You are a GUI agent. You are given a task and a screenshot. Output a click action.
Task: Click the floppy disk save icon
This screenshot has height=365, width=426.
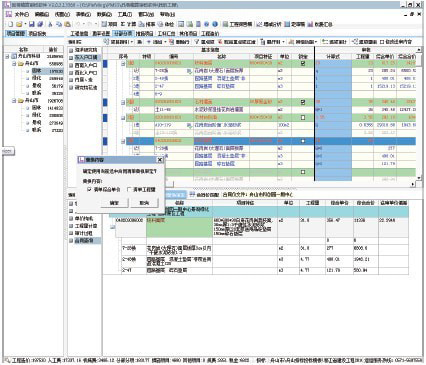click(32, 24)
